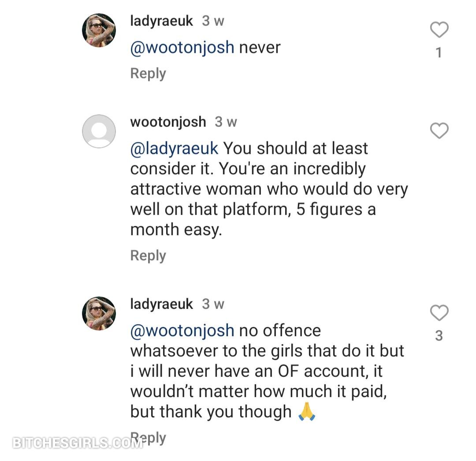
Task: View the 1 like on "never" comment
Action: [439, 53]
